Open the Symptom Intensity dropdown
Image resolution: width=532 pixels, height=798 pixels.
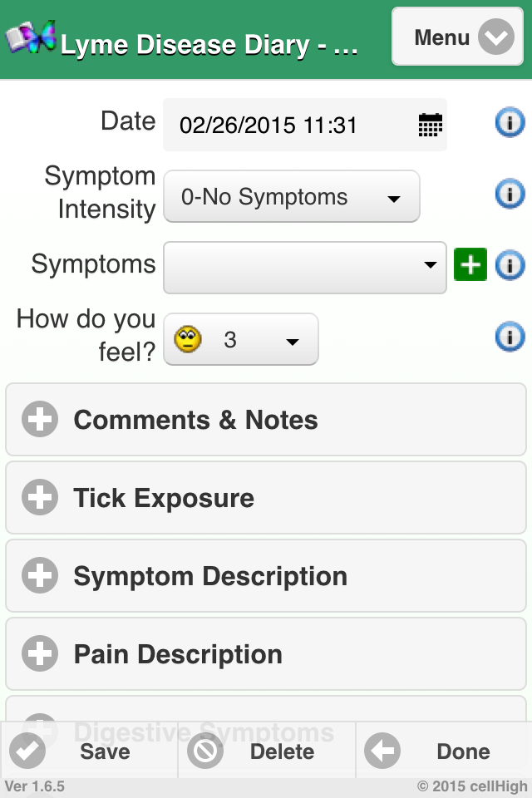tap(292, 197)
